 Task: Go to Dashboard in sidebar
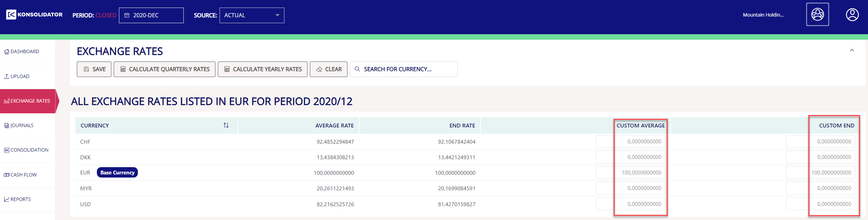tap(28, 52)
